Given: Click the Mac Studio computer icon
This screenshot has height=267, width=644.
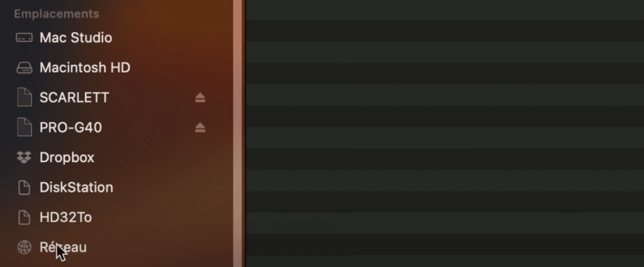Looking at the screenshot, I should (x=24, y=38).
